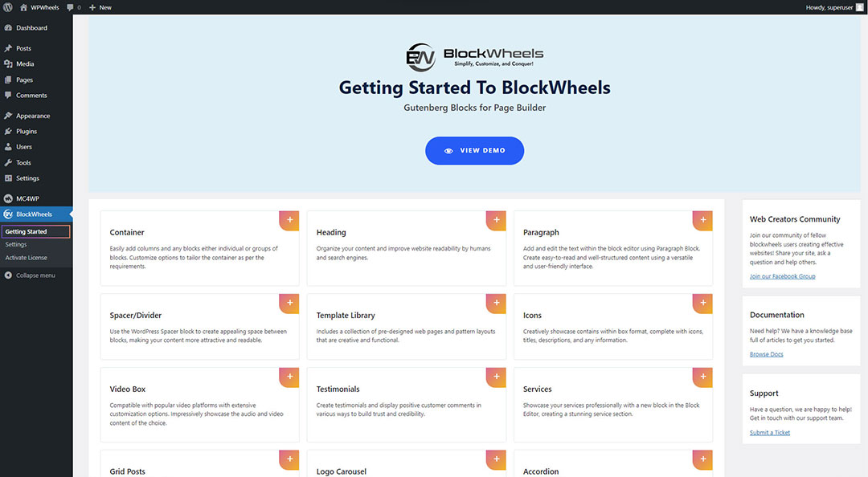
Task: Click the WordPress logo in admin bar
Action: coord(8,7)
